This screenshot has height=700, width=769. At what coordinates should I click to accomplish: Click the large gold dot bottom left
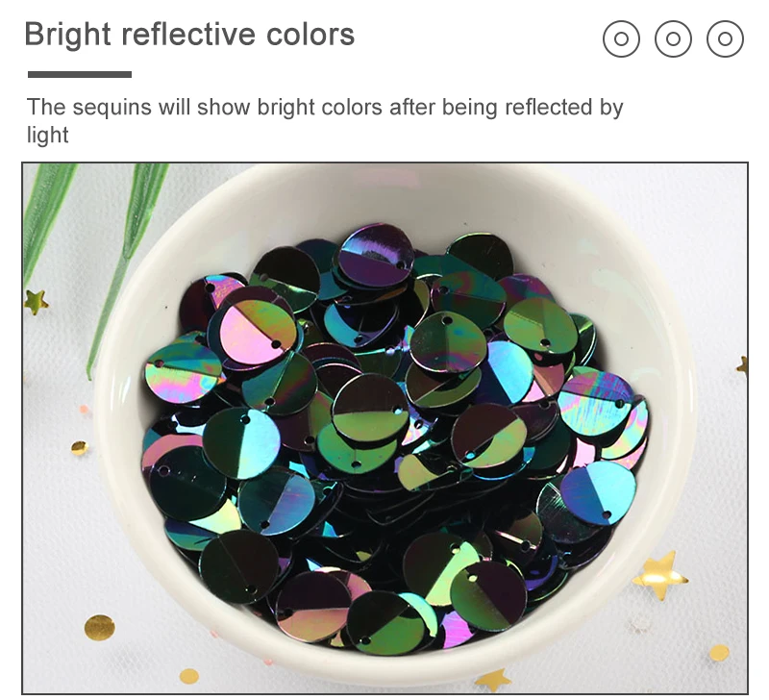click(100, 627)
